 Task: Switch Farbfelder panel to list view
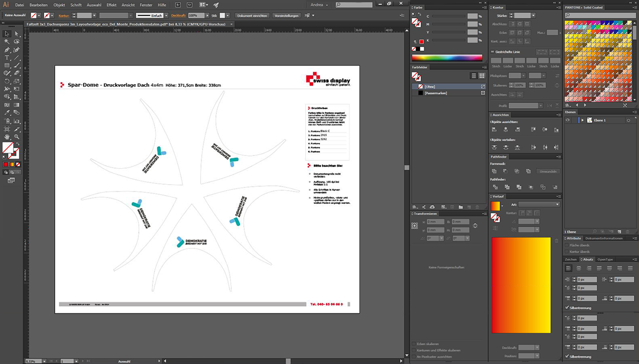(x=474, y=76)
